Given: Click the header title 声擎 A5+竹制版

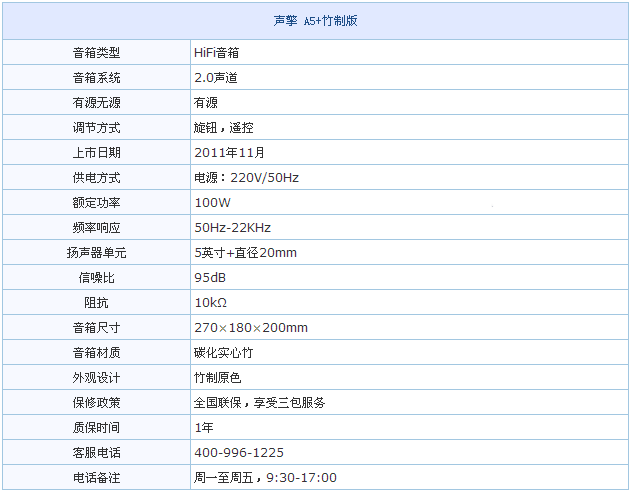Looking at the screenshot, I should point(316,21).
